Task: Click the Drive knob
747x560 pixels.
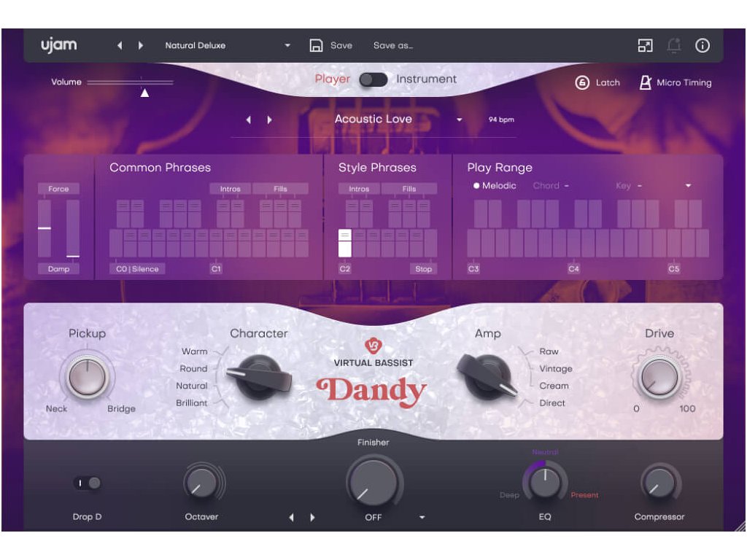Action: pyautogui.click(x=659, y=377)
